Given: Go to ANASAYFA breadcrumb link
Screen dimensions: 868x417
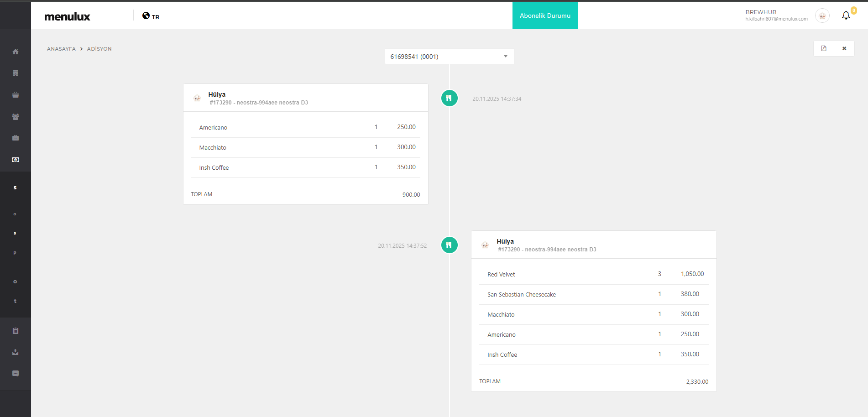Looking at the screenshot, I should 61,49.
